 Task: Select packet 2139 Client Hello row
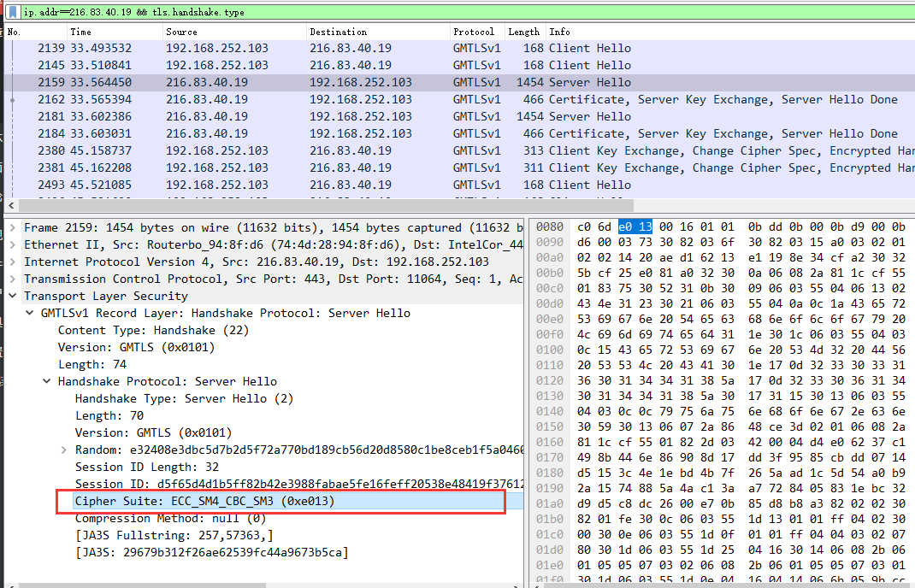click(342, 49)
